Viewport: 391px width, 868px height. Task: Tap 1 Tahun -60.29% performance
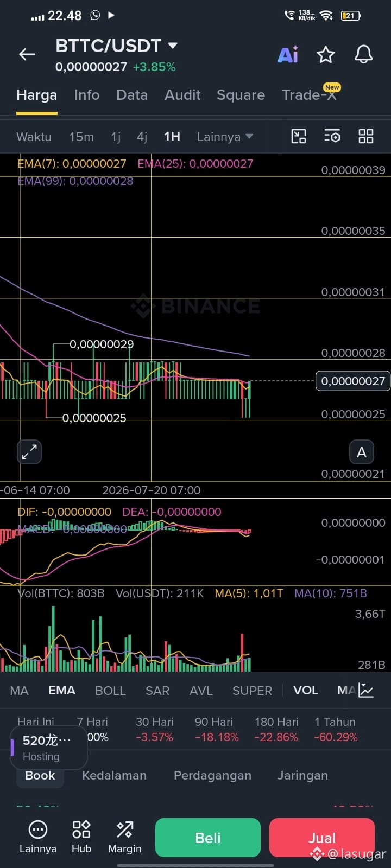[336, 729]
